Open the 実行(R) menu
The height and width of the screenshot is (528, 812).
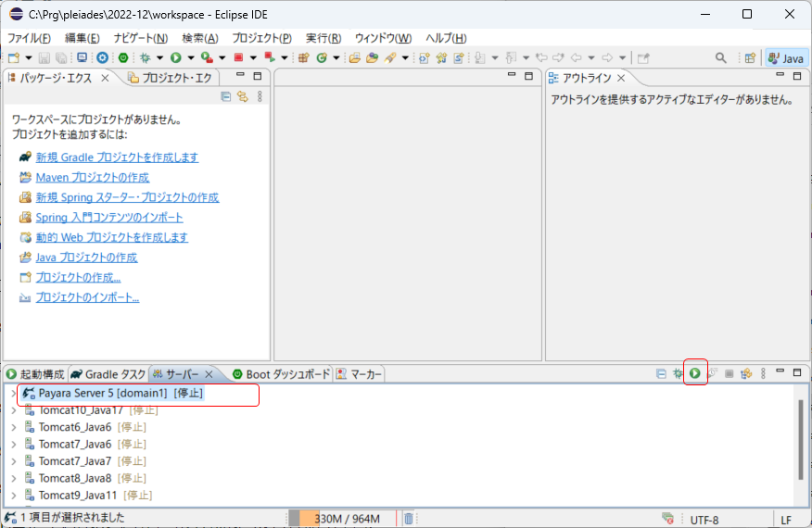point(324,38)
